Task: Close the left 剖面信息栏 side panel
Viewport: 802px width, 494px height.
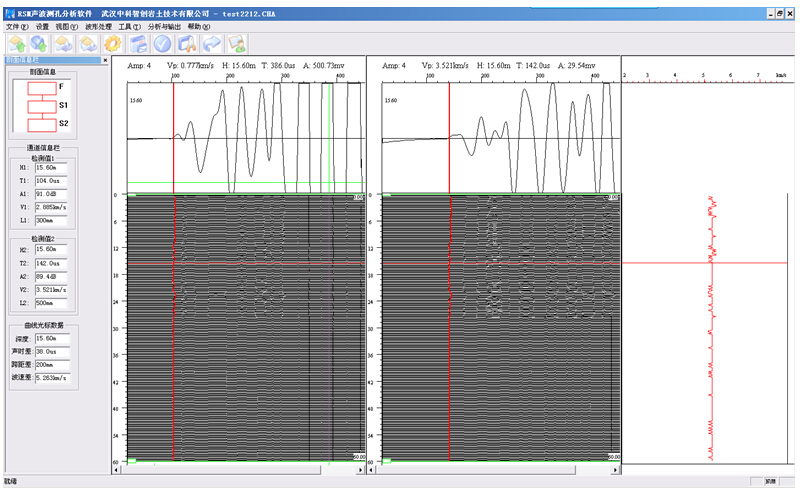Action: 103,61
